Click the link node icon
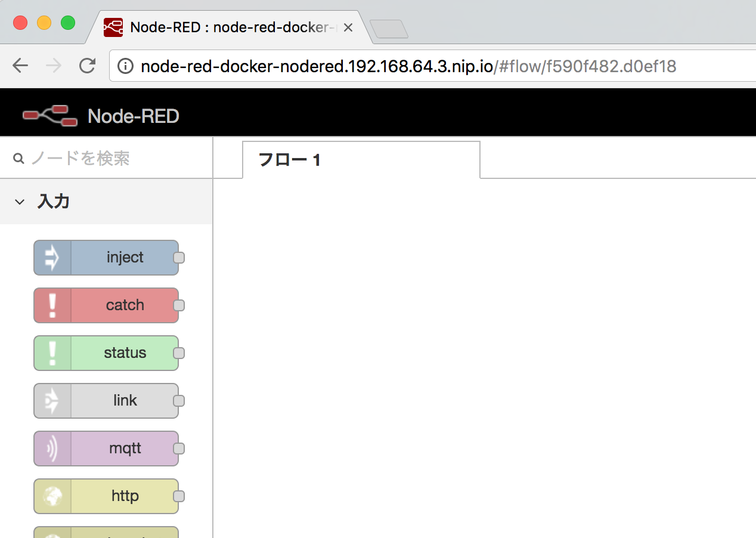 [52, 401]
